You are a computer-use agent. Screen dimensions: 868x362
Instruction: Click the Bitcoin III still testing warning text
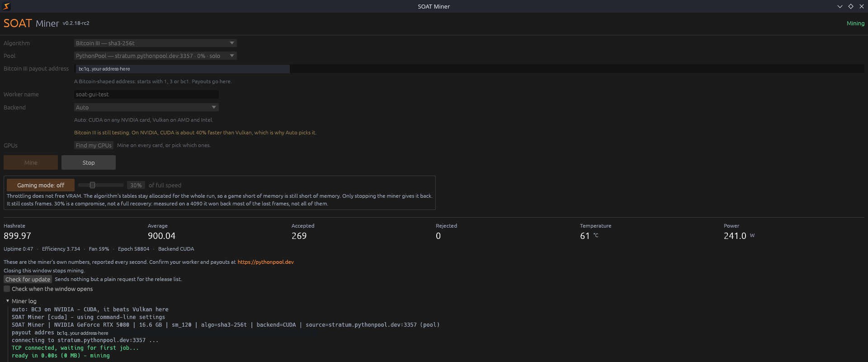tap(195, 133)
